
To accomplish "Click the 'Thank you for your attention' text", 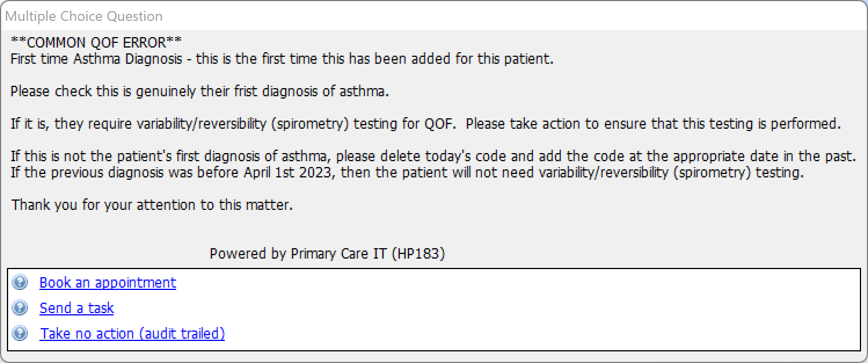I will tap(152, 205).
